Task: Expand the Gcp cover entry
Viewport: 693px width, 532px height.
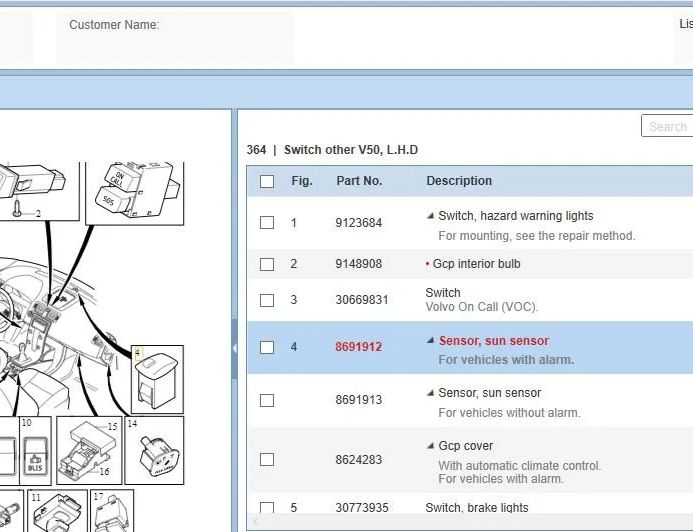Action: 431,446
